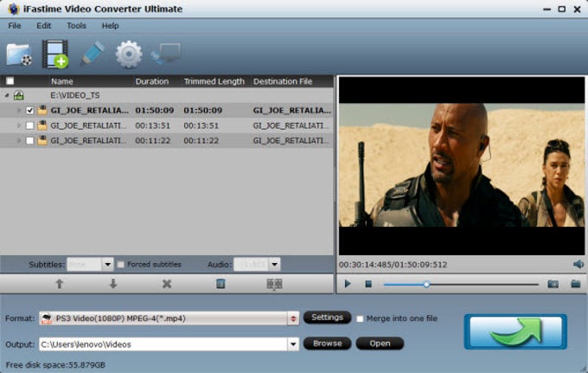
Task: Click the split video icon
Action: [x=274, y=284]
